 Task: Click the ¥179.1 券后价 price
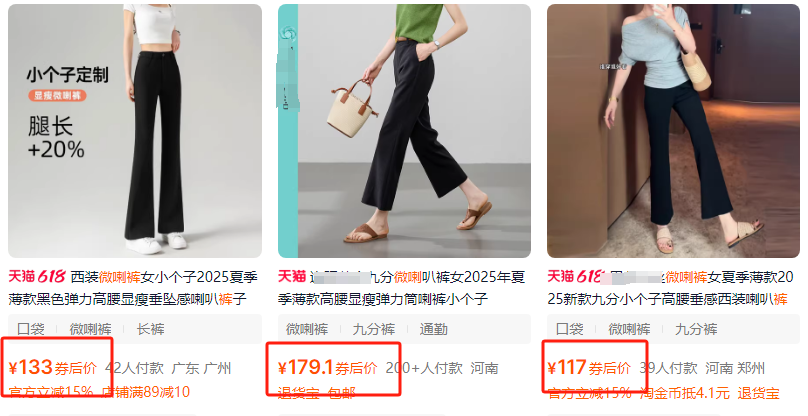pyautogui.click(x=327, y=368)
